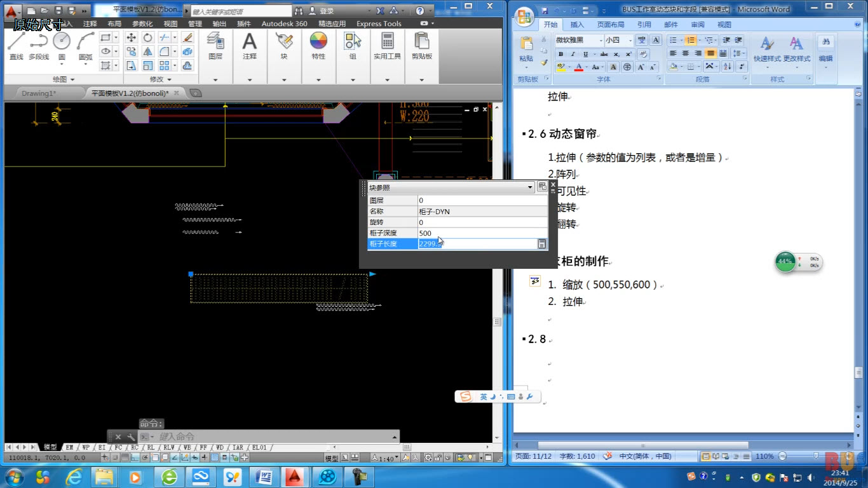
Task: Expand the Draw (绘图) panel in AutoCAD
Action: pyautogui.click(x=64, y=79)
